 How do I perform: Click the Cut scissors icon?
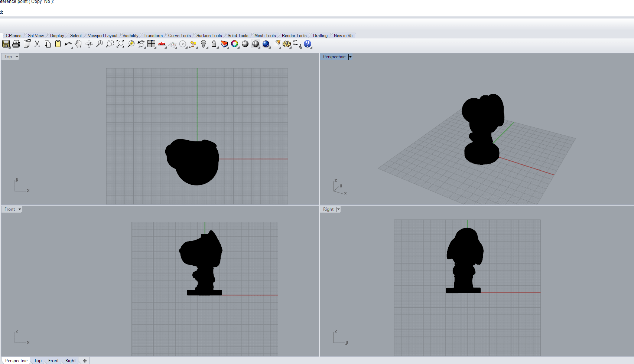[x=37, y=44]
